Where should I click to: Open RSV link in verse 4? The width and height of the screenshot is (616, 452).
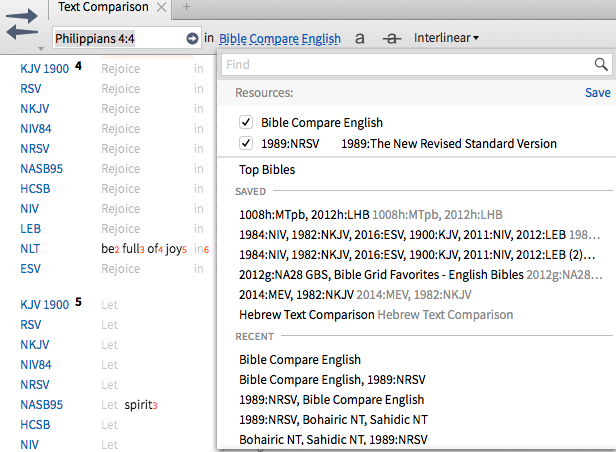31,89
